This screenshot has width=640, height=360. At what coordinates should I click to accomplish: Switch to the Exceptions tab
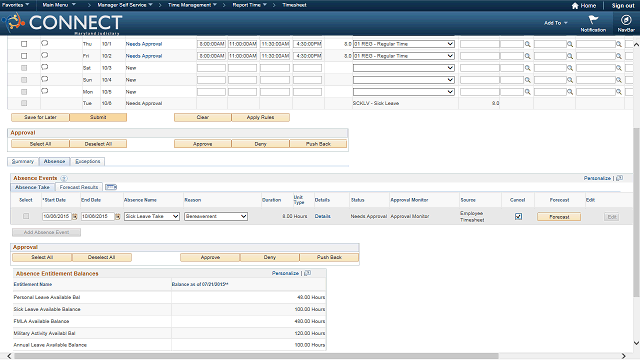point(88,162)
